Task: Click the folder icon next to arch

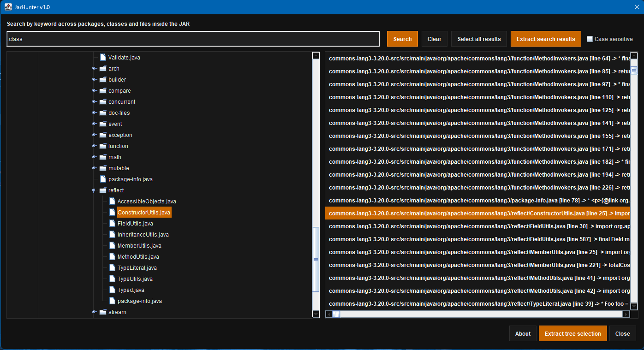Action: 102,69
